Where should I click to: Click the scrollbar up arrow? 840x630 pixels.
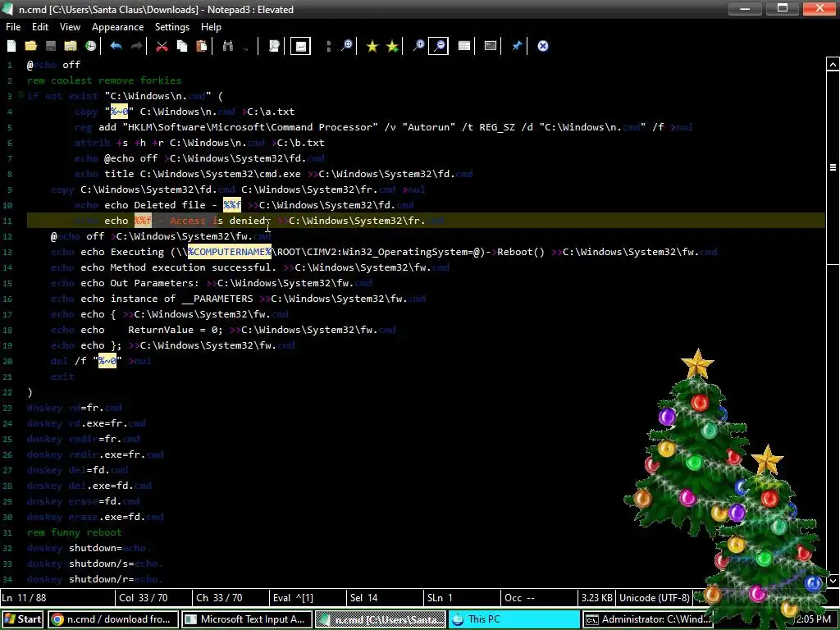(833, 65)
